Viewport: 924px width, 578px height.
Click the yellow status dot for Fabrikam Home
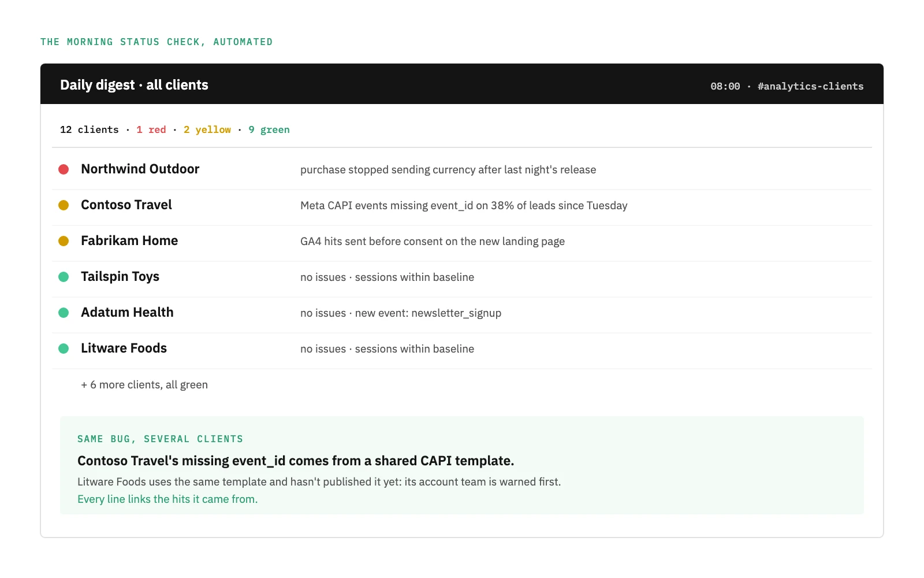point(64,241)
